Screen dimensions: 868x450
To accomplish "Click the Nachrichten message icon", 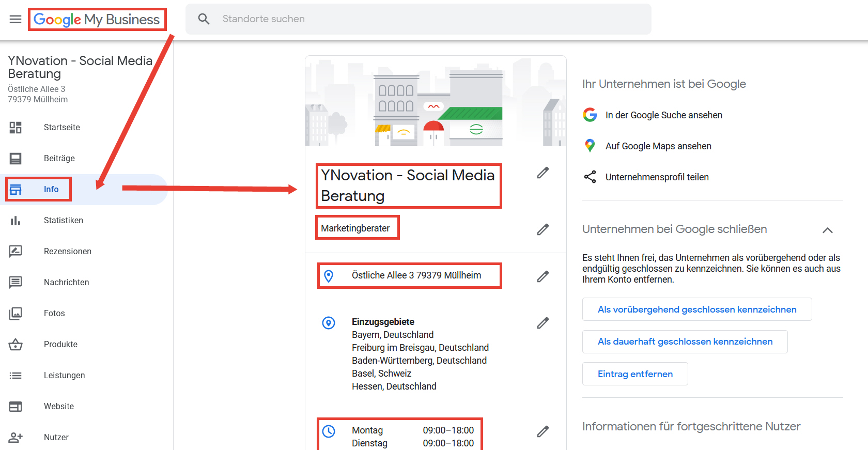I will 16,283.
